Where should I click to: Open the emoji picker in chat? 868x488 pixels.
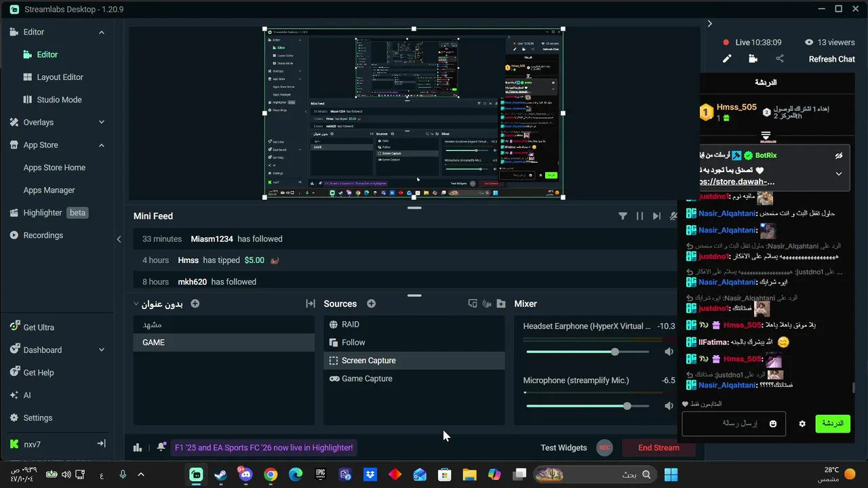pos(772,424)
